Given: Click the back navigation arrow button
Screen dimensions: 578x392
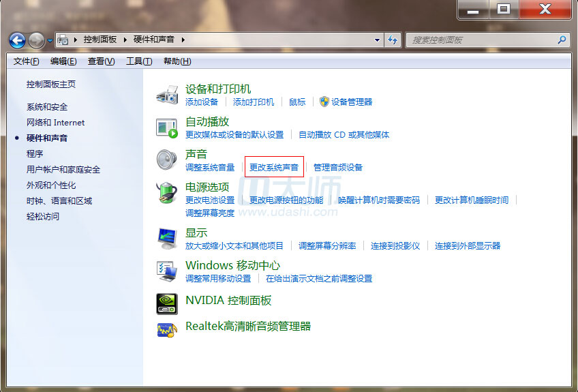Looking at the screenshot, I should click(17, 40).
